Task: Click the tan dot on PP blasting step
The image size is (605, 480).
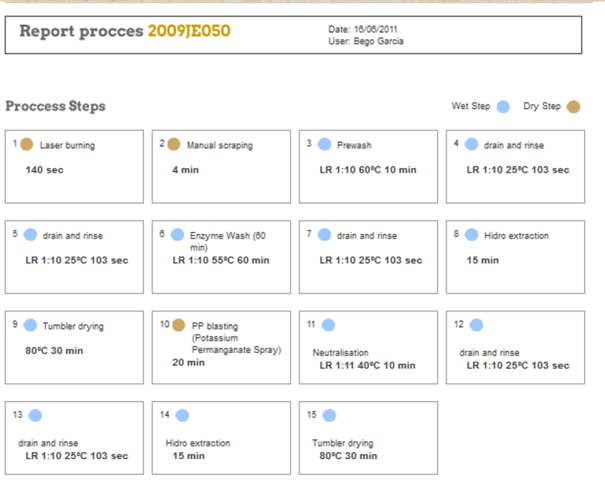Action: (178, 325)
